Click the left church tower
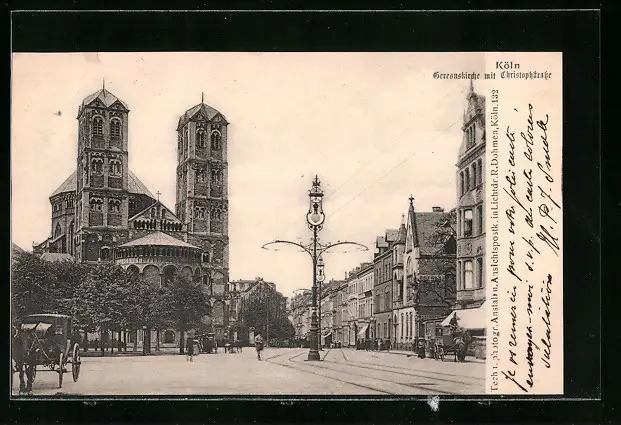This screenshot has height=425, width=621. click(x=102, y=165)
